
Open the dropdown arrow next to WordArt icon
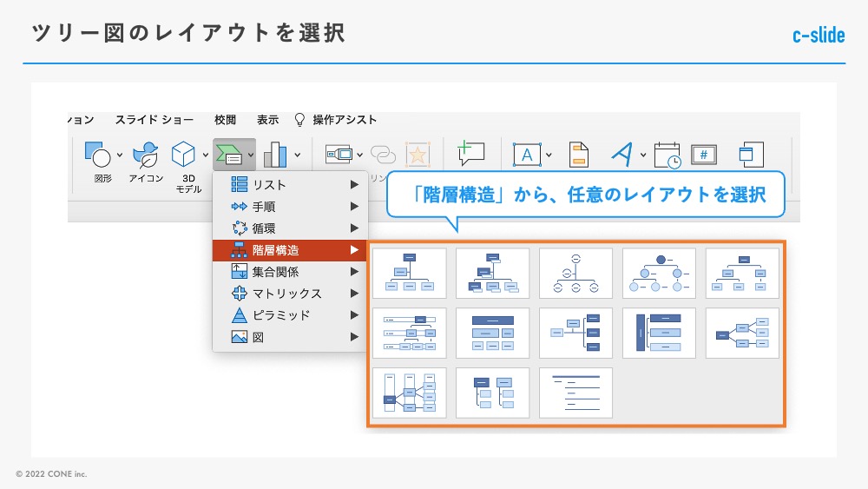click(642, 155)
